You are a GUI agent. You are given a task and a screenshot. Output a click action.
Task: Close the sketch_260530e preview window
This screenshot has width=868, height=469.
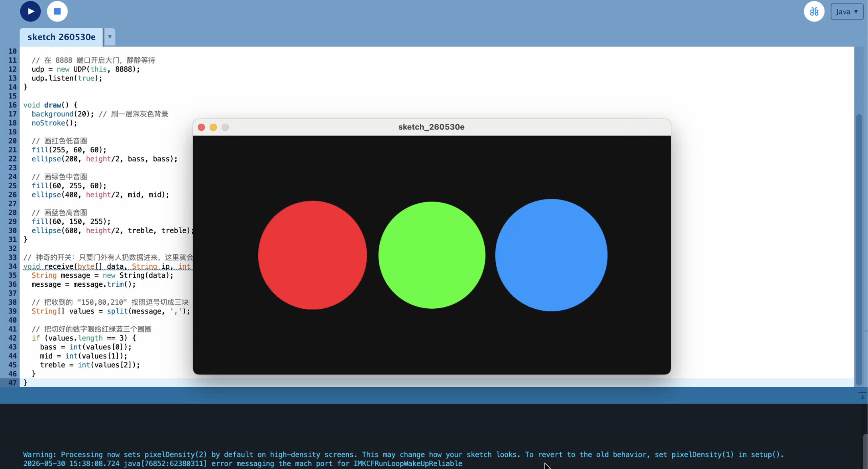point(201,127)
